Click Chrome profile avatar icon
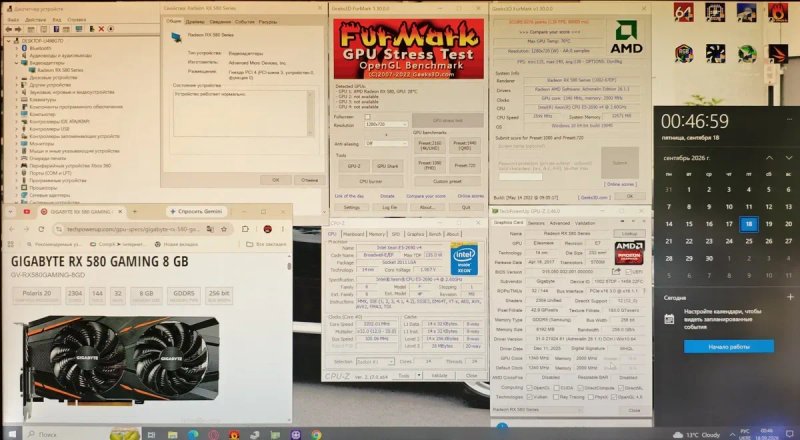 [267, 229]
